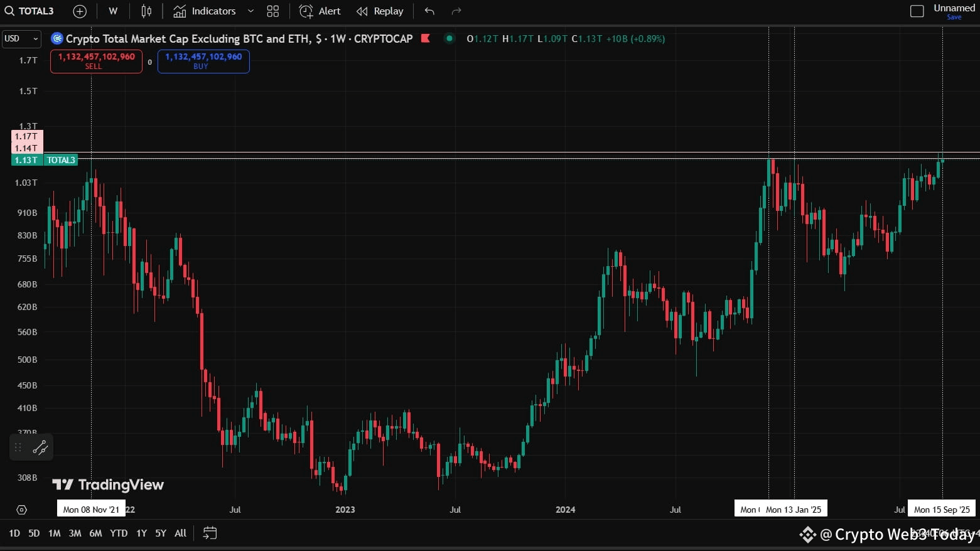Click the 2023 label on time axis
This screenshot has width=980, height=551.
[x=345, y=510]
